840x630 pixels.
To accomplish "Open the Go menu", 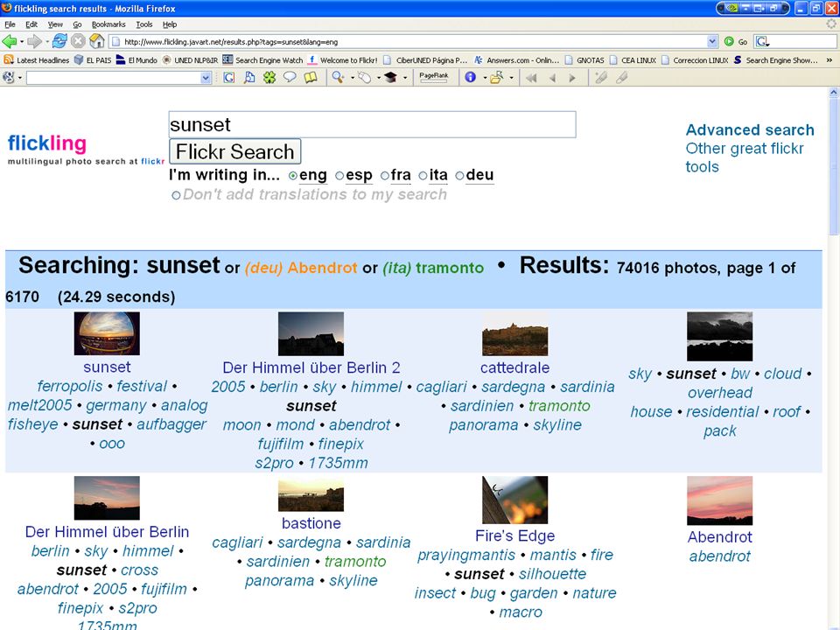I will point(77,24).
